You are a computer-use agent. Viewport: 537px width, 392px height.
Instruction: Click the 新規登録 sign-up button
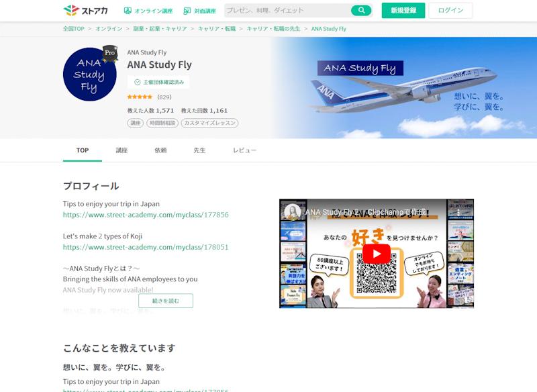coord(403,11)
